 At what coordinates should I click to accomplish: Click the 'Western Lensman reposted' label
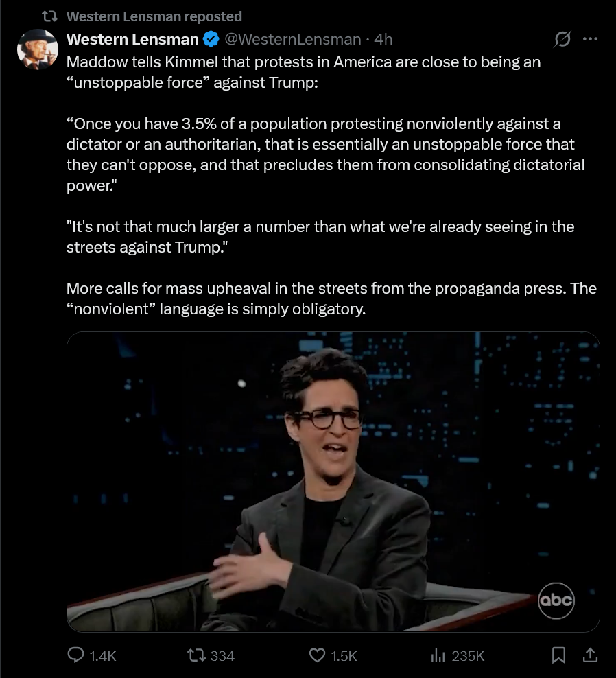154,16
